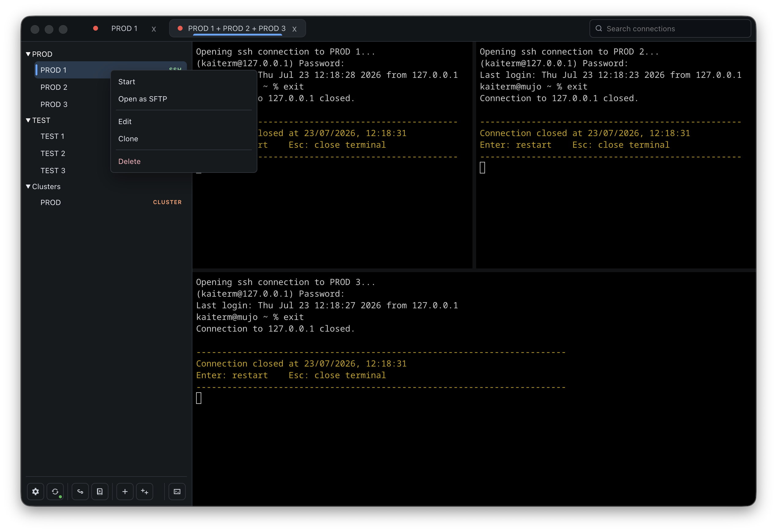Open the settings gear icon
777x532 pixels.
(x=36, y=491)
